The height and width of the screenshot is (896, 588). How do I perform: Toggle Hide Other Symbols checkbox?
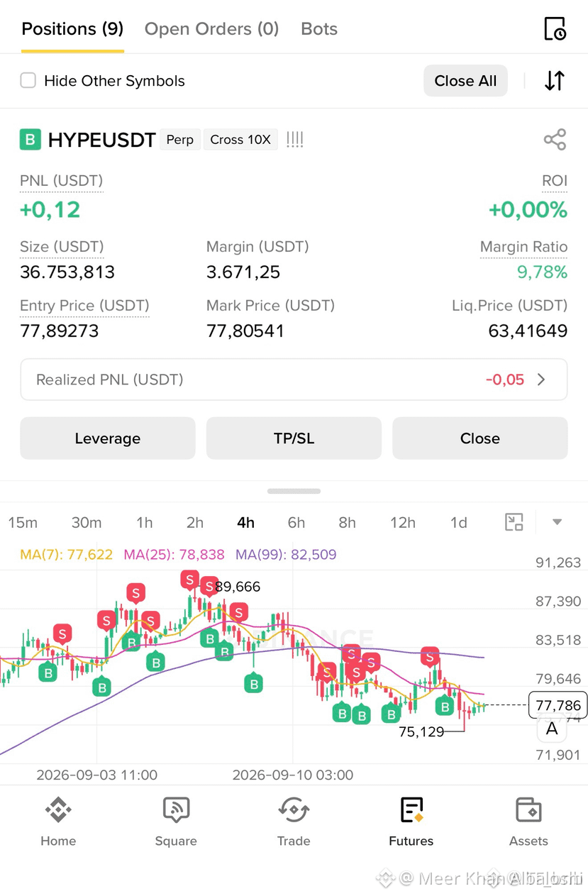point(28,80)
